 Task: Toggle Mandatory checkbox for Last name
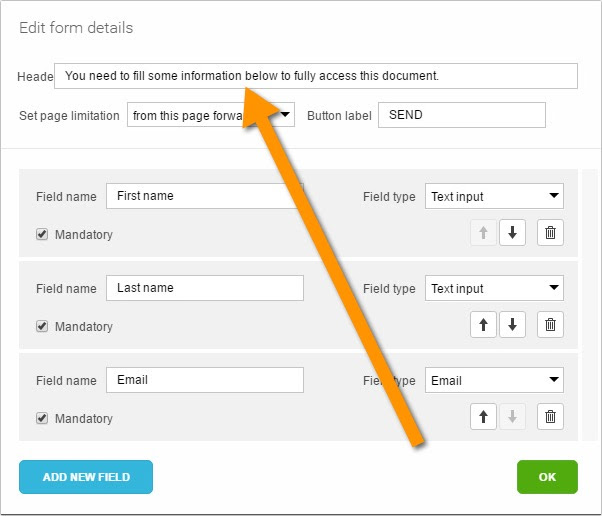click(42, 326)
